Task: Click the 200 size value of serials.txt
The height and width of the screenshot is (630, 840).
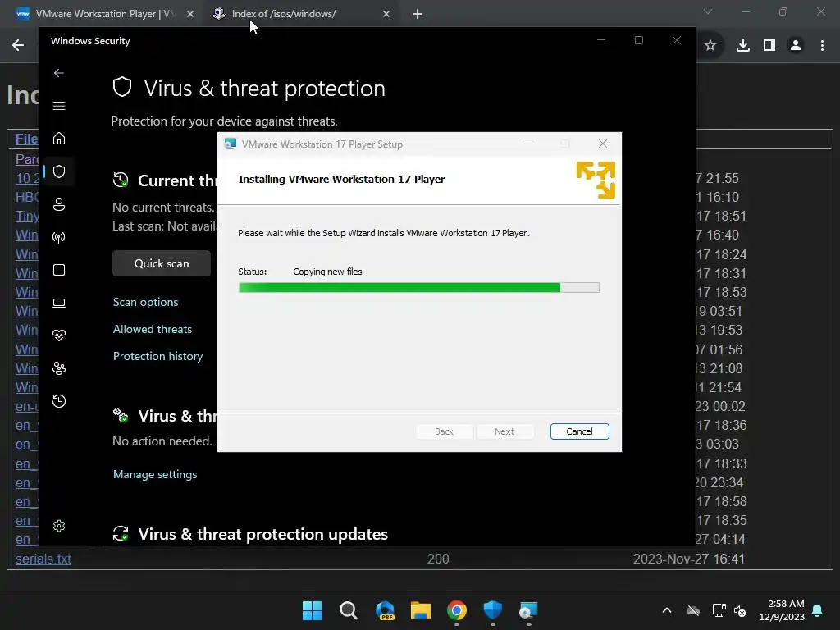Action: (438, 559)
